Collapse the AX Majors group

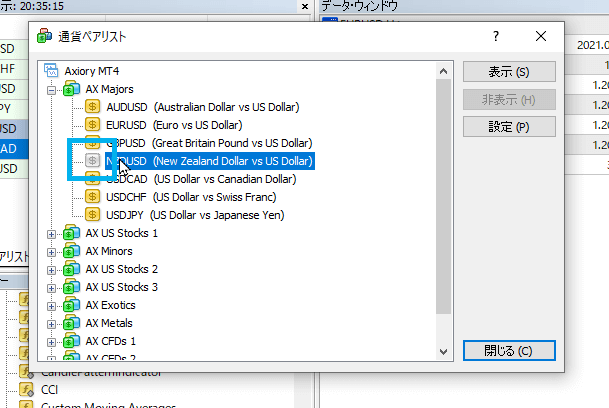point(51,89)
